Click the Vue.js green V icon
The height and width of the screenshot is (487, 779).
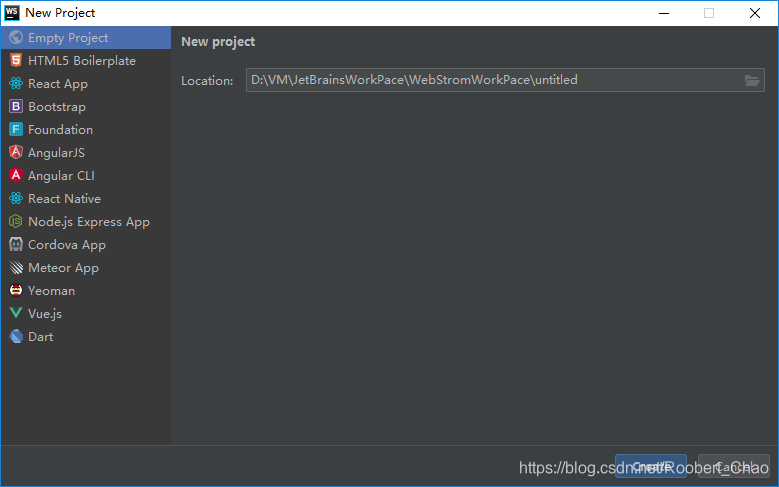tap(16, 313)
